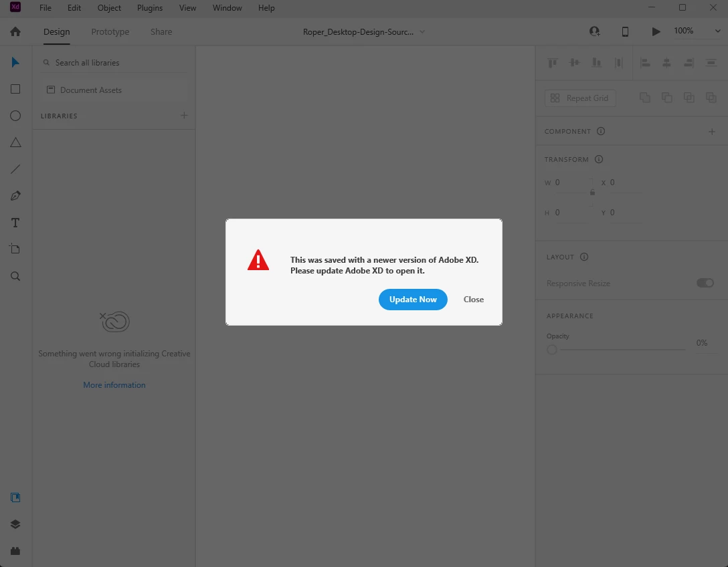This screenshot has height=567, width=728.
Task: Switch to the Prototype tab
Action: (110, 31)
